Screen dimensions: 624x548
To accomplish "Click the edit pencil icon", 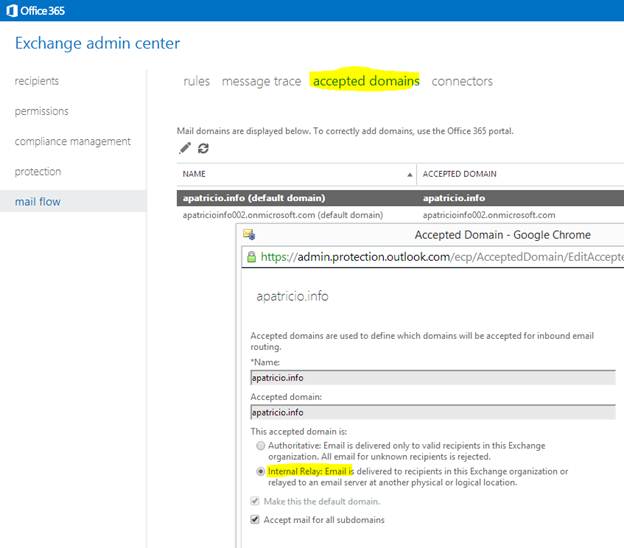I will pyautogui.click(x=185, y=148).
